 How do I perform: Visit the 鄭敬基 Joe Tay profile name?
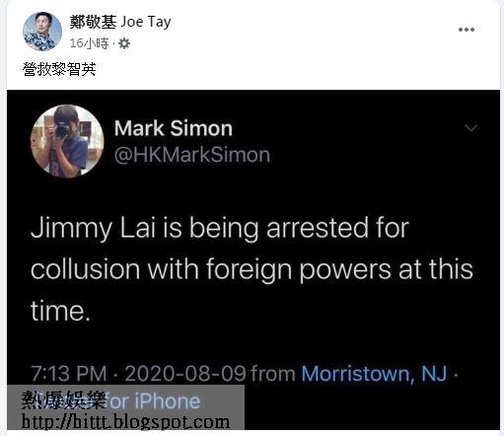120,23
